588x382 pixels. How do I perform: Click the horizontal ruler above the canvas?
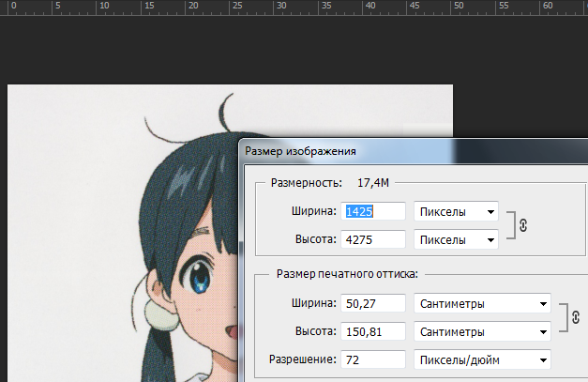coord(281,7)
